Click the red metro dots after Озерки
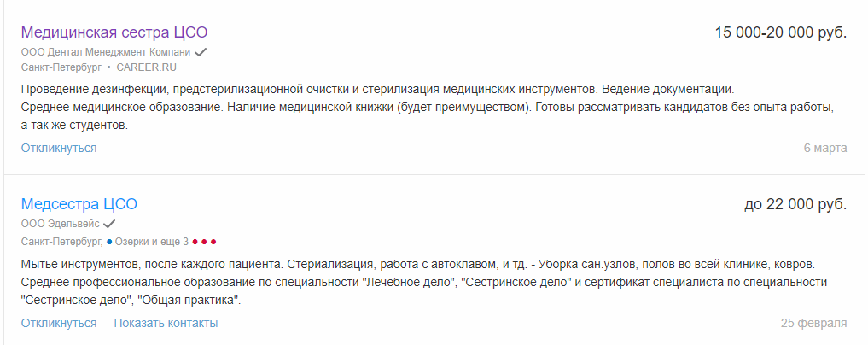 [x=204, y=242]
